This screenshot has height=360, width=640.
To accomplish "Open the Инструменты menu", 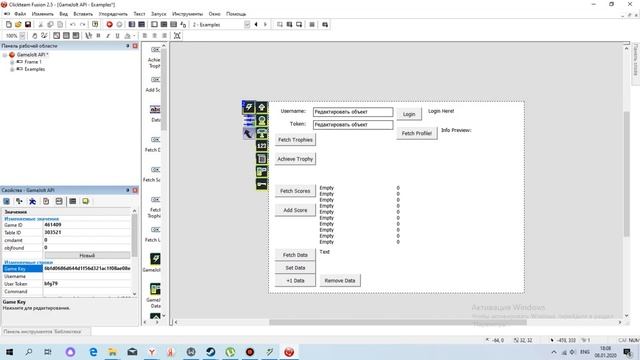I will click(187, 14).
